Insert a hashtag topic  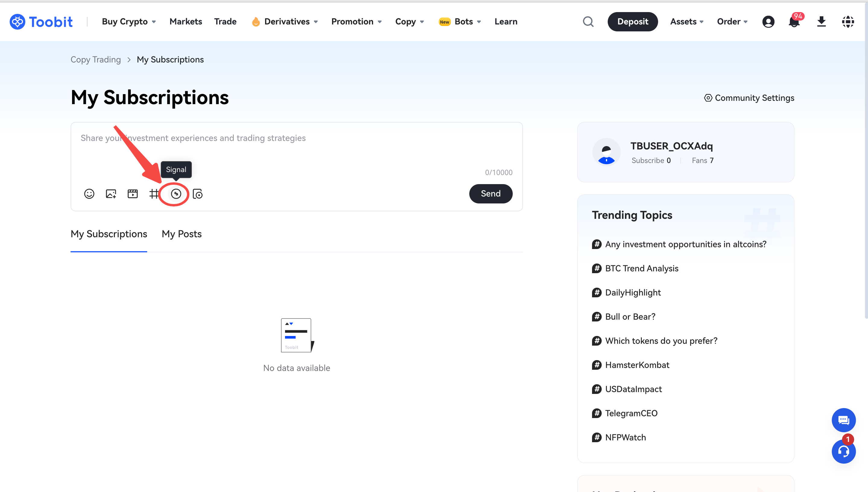tap(154, 193)
